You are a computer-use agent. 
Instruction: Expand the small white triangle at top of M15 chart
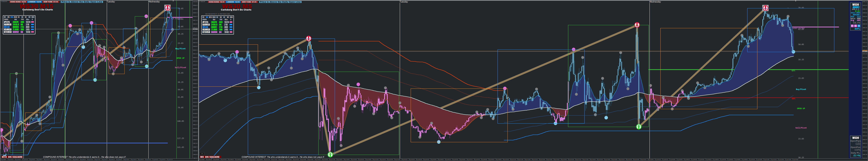coord(173,1)
